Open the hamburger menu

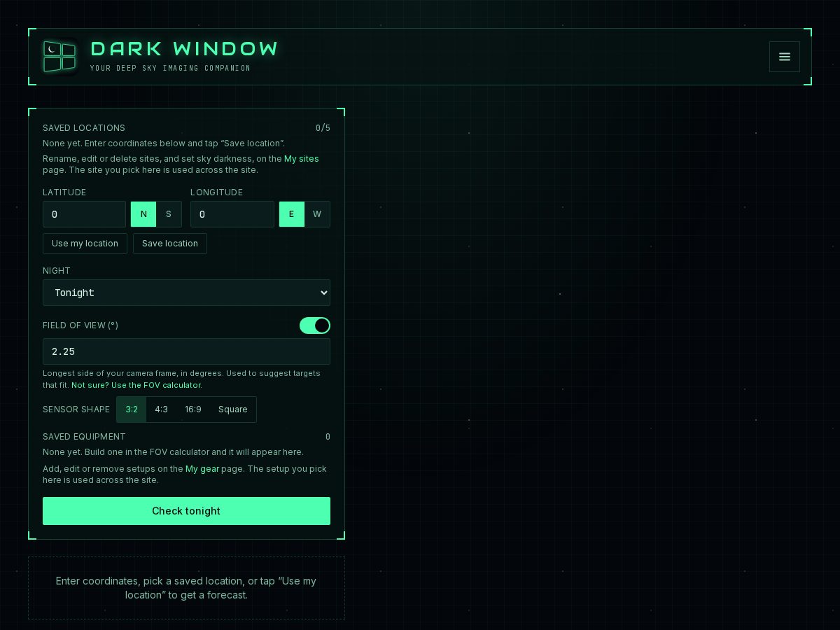coord(785,57)
